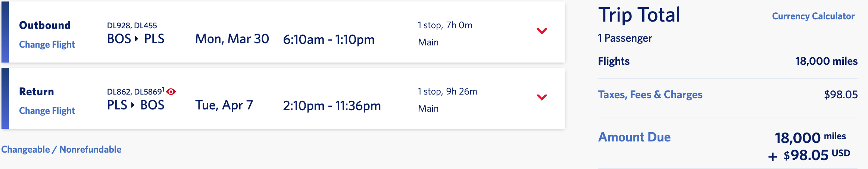Click the 2:10pm - 11:36pm return time
The height and width of the screenshot is (169, 868).
[332, 106]
